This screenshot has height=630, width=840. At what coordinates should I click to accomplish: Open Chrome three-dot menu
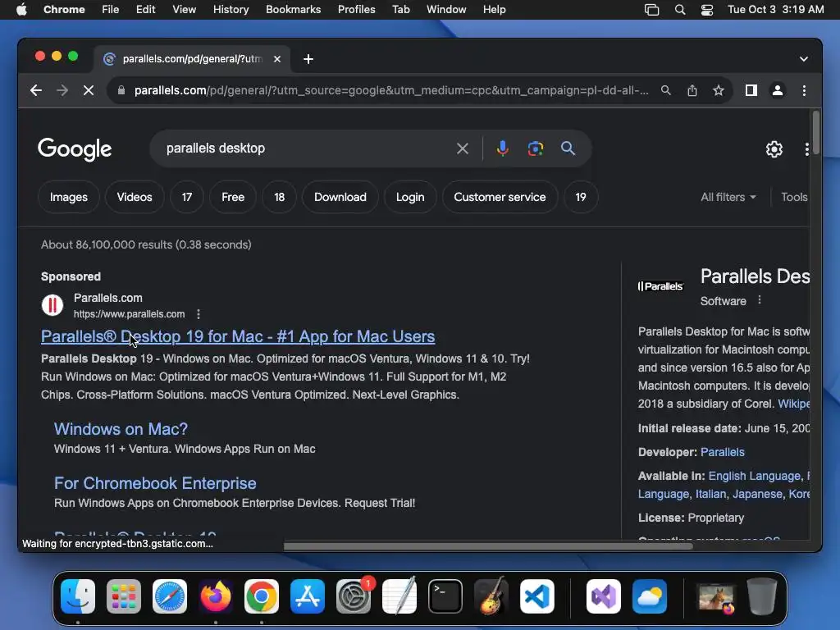pos(804,90)
